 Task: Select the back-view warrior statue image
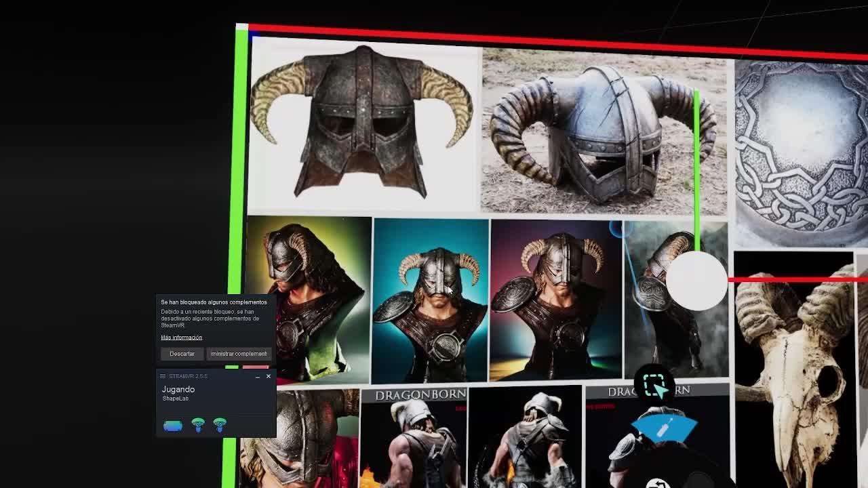point(525,437)
